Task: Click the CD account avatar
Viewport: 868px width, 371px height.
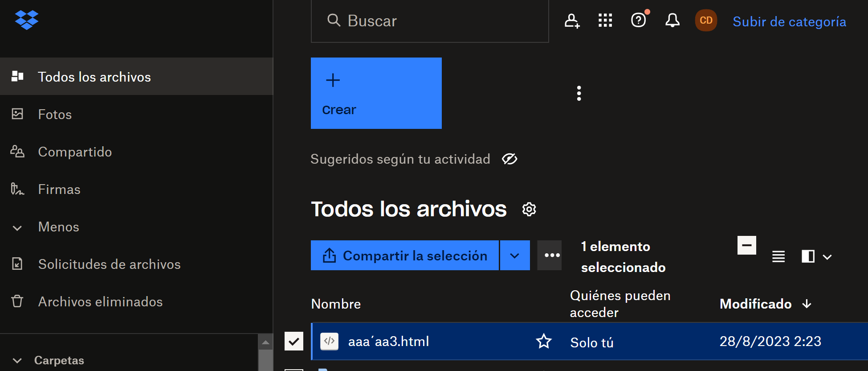Action: (706, 21)
